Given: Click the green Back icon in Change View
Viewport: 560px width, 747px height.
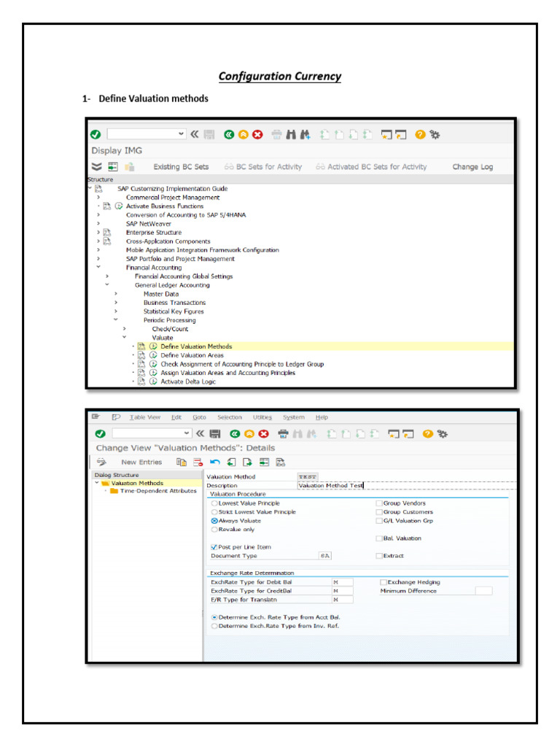Looking at the screenshot, I should [x=235, y=433].
